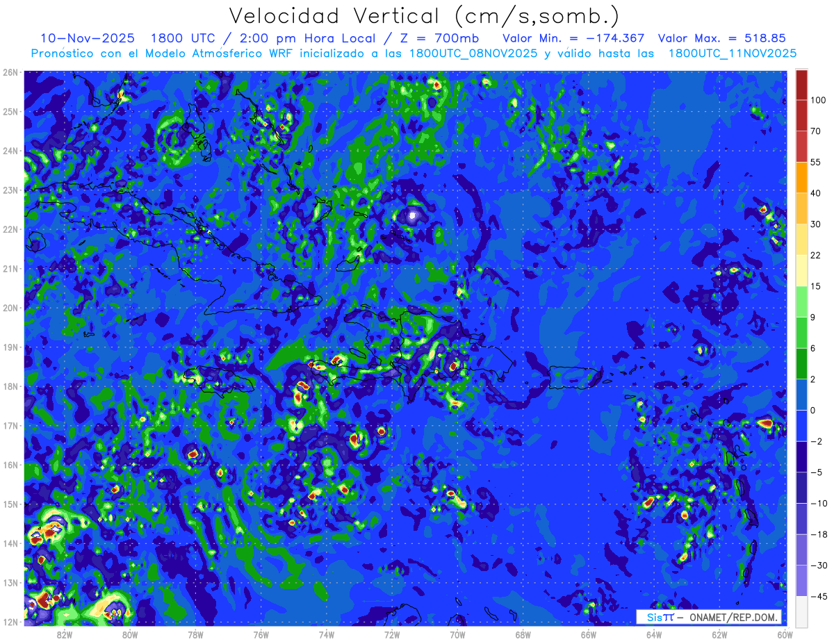Image resolution: width=834 pixels, height=644 pixels.
Task: Click colorbar label '100'
Action: (x=818, y=100)
